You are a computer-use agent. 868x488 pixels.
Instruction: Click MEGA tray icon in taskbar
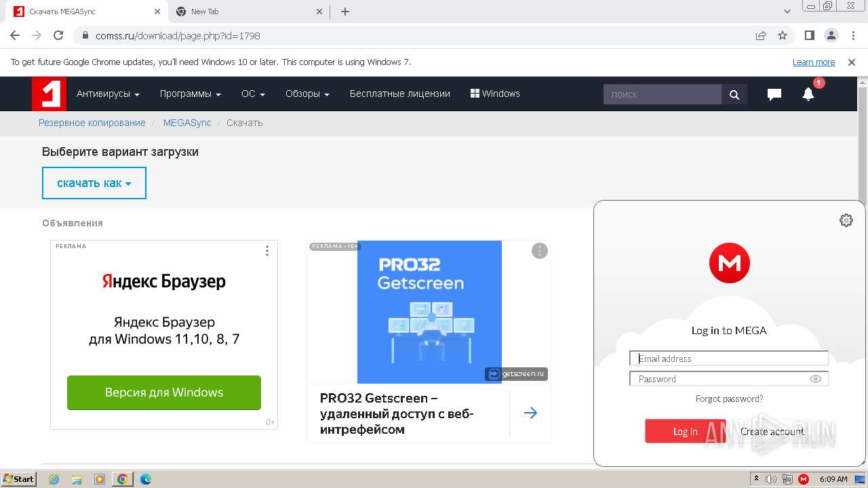click(804, 479)
